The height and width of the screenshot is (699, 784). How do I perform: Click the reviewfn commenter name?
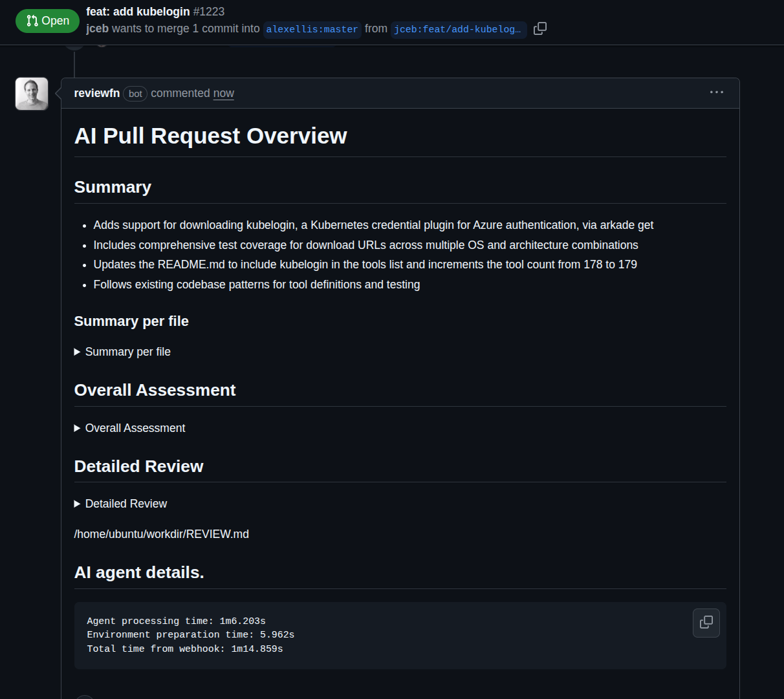pyautogui.click(x=96, y=92)
